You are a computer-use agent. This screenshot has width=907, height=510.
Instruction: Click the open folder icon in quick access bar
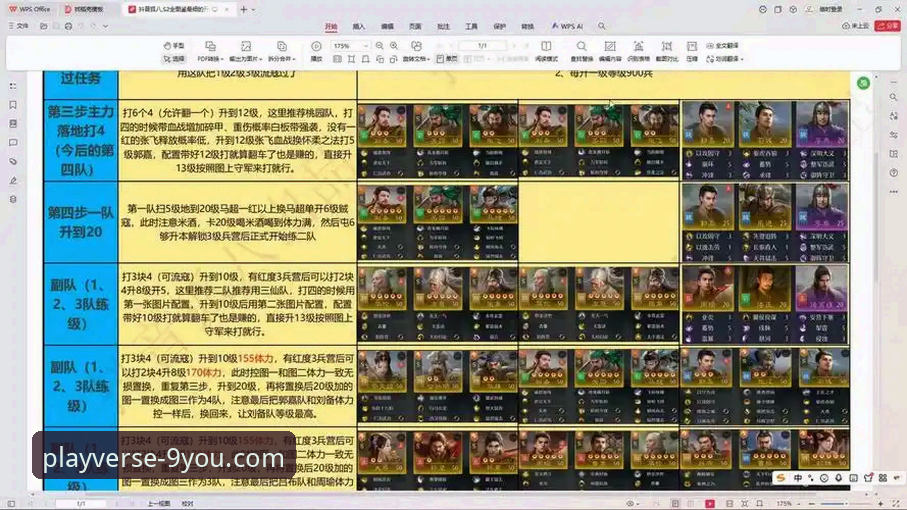[x=43, y=26]
